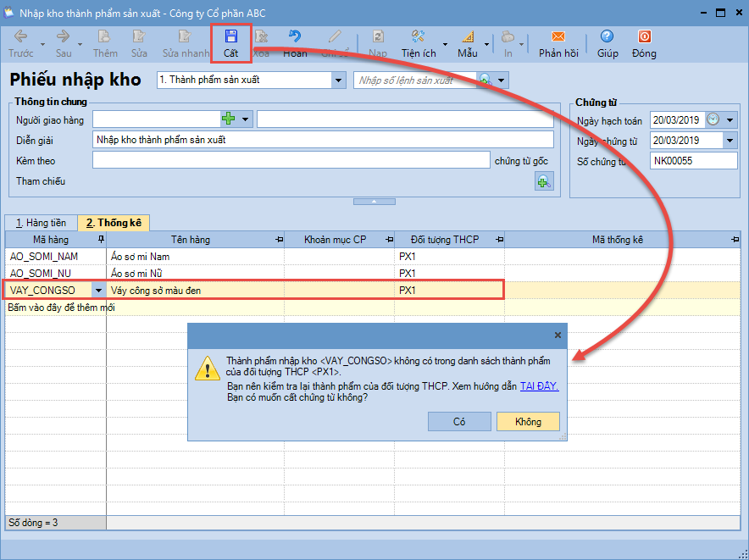Select the '2. Thống kê' tab
The width and height of the screenshot is (749, 560).
click(113, 223)
